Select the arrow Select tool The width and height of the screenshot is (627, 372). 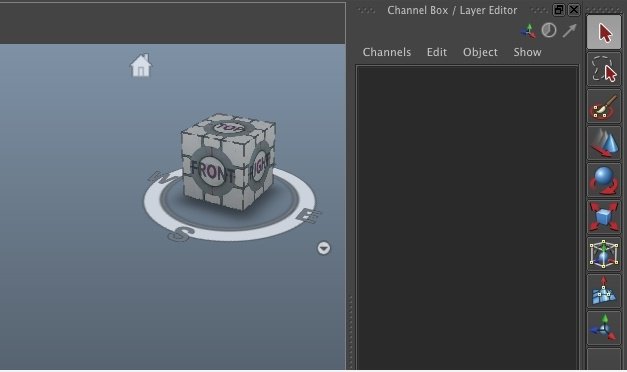[x=604, y=32]
